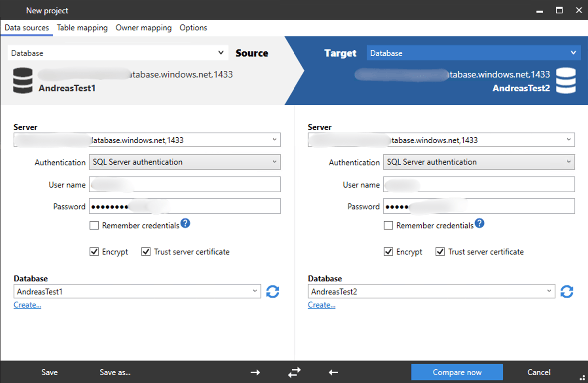Open help for target Remember credentials
This screenshot has height=383, width=588.
[x=479, y=224]
